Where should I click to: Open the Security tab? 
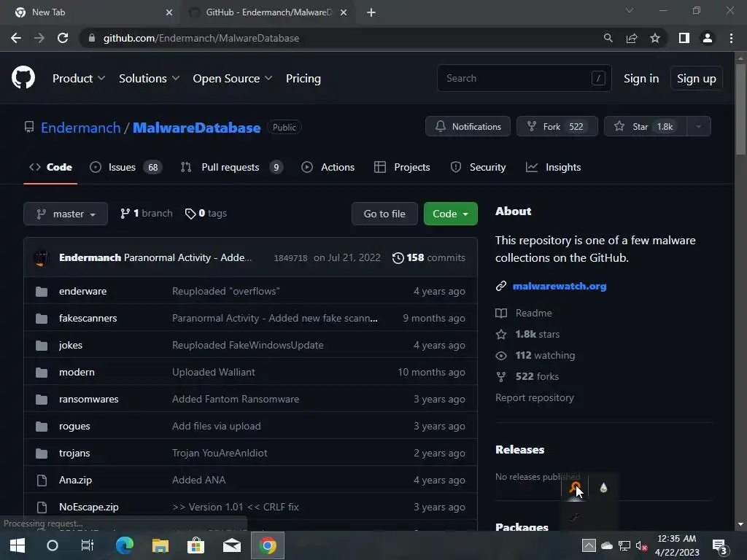(x=478, y=167)
